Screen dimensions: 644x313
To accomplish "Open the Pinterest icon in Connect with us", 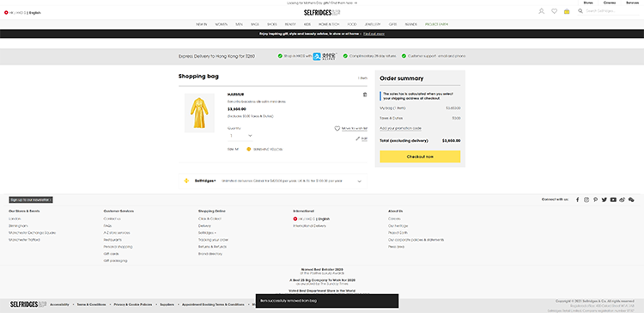I will click(596, 199).
